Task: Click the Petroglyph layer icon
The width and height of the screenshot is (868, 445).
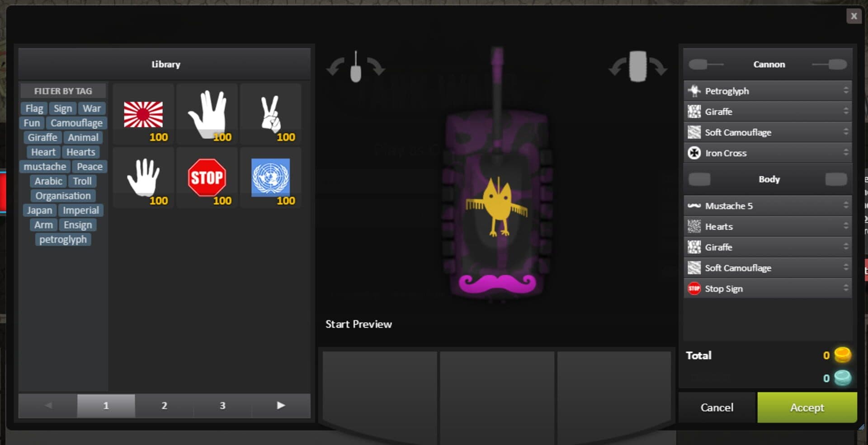Action: coord(694,91)
